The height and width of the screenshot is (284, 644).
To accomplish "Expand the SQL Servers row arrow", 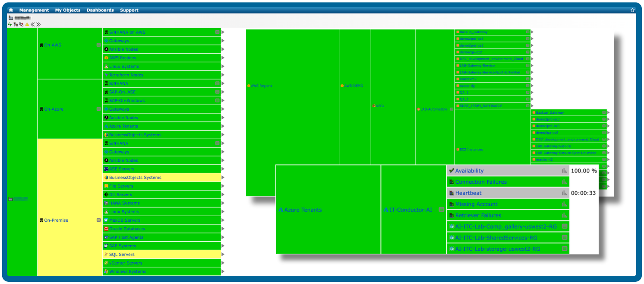I will pyautogui.click(x=223, y=254).
